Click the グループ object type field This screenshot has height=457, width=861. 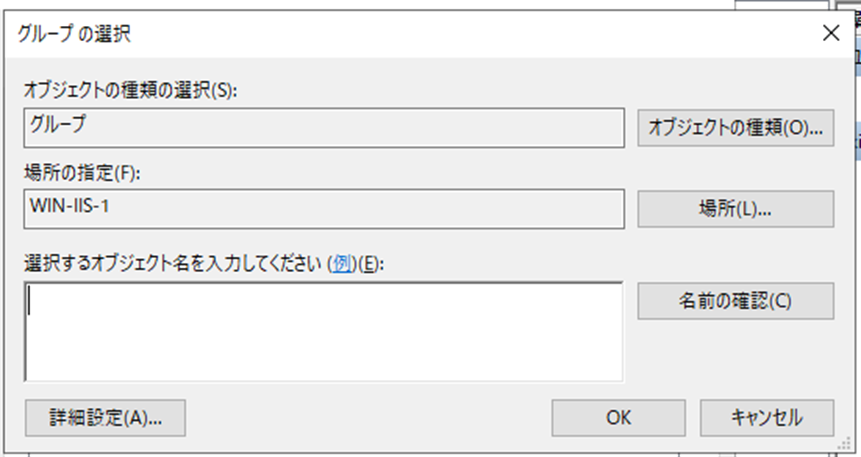(x=323, y=127)
